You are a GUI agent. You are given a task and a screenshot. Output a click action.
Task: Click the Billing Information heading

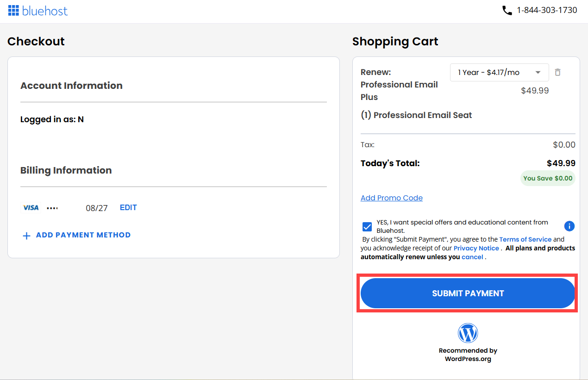66,170
